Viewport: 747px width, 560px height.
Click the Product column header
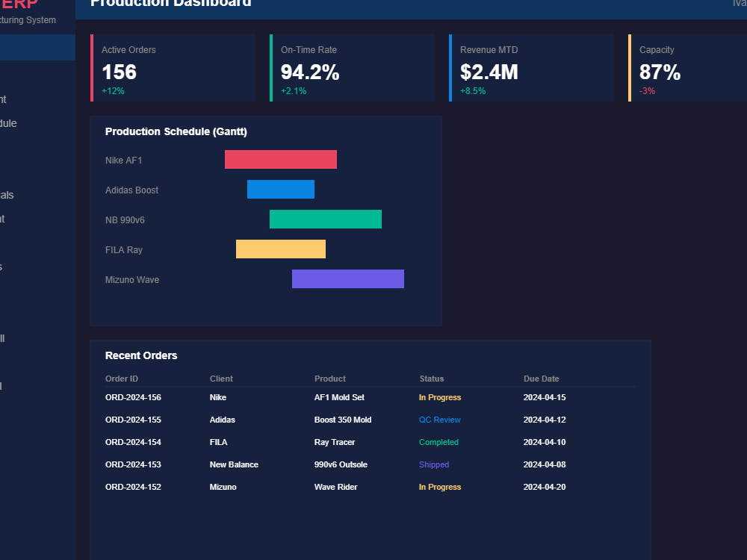tap(330, 379)
